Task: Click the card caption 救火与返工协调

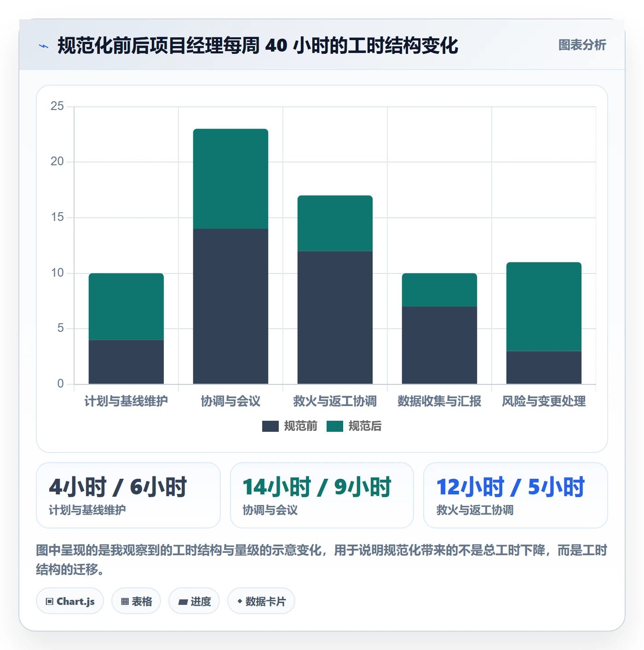Action: tap(475, 510)
